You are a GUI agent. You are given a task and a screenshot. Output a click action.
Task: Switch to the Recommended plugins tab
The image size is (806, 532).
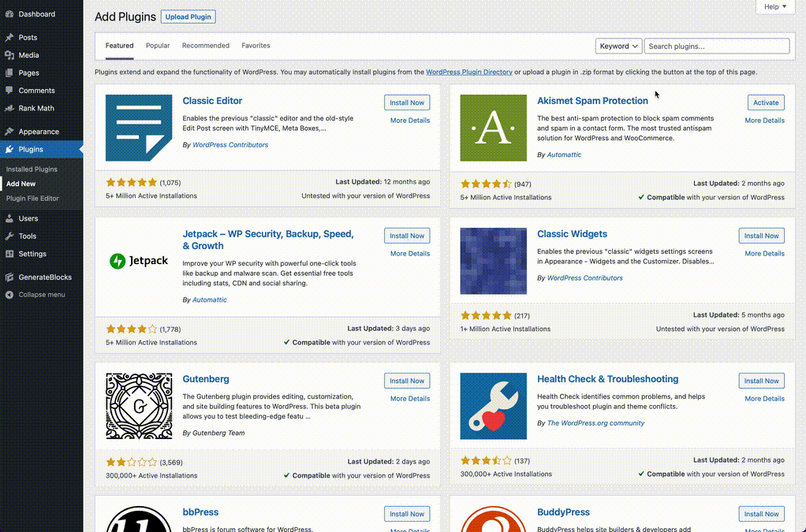(x=205, y=46)
